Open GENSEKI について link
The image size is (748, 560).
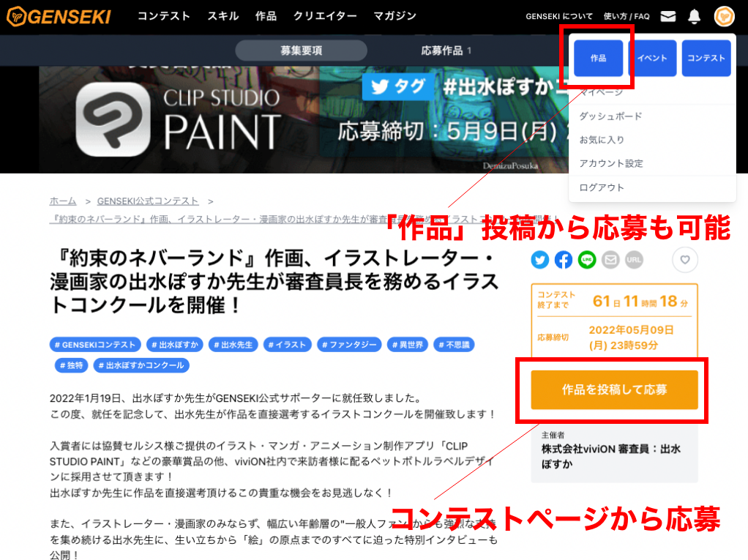[x=559, y=16]
